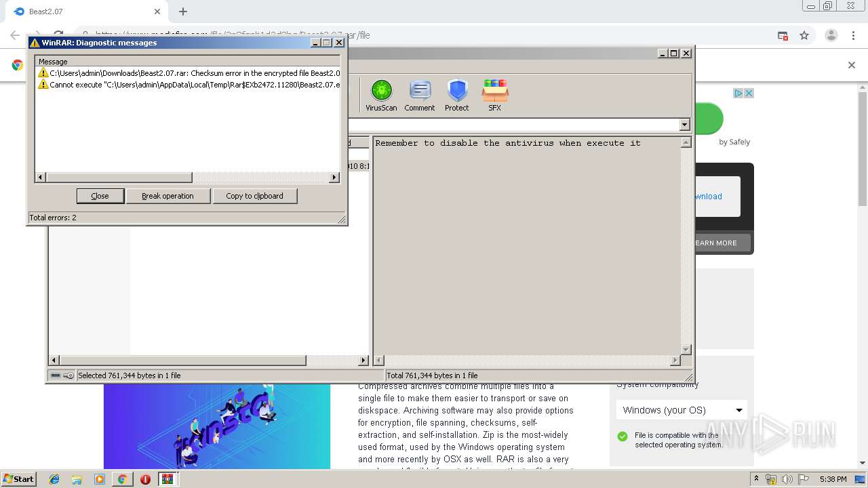This screenshot has width=868, height=488.
Task: Close the ad with its small X icon
Action: [x=749, y=93]
